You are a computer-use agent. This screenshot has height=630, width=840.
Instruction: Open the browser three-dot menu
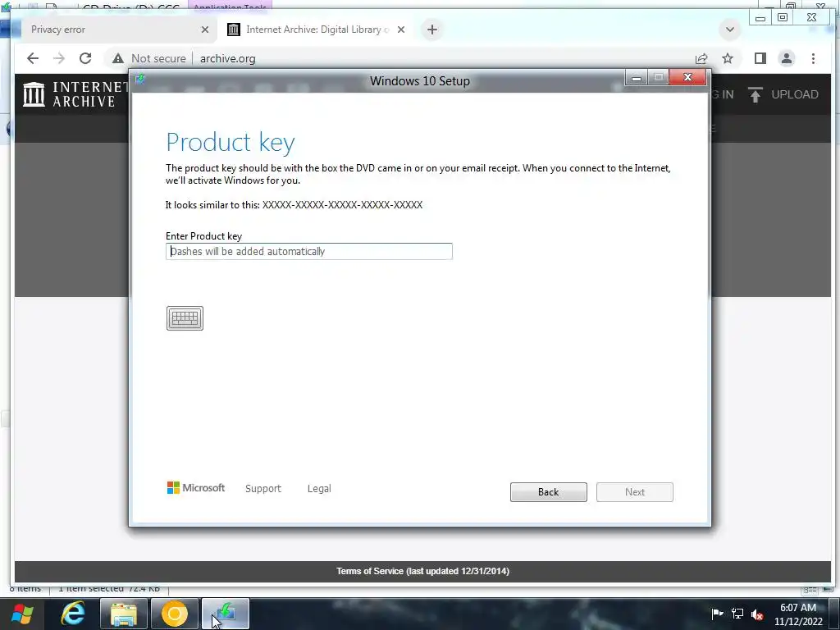point(813,58)
